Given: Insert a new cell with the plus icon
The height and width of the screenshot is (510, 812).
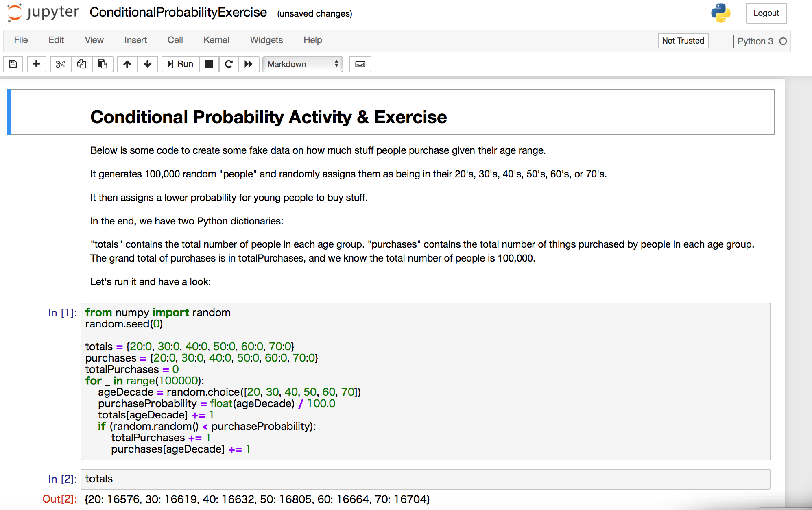Looking at the screenshot, I should (x=37, y=64).
